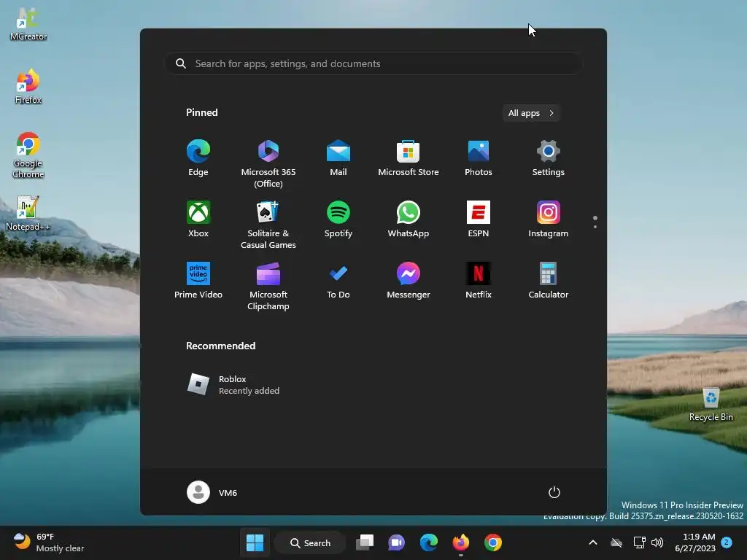Select Firefox desktop shortcut

tap(28, 87)
